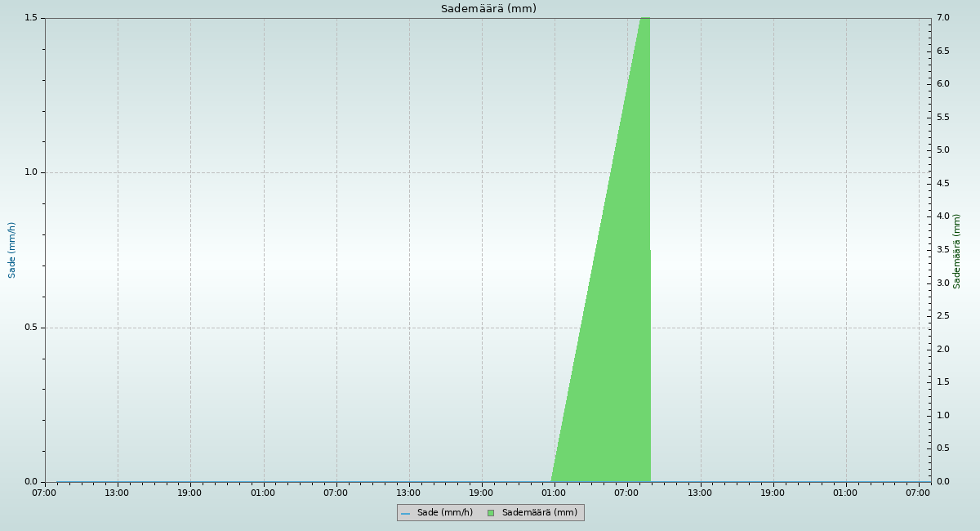980x531 pixels.
Task: Click the 0.5 label on the Sade (mm/h) axis
Action: click(x=32, y=328)
